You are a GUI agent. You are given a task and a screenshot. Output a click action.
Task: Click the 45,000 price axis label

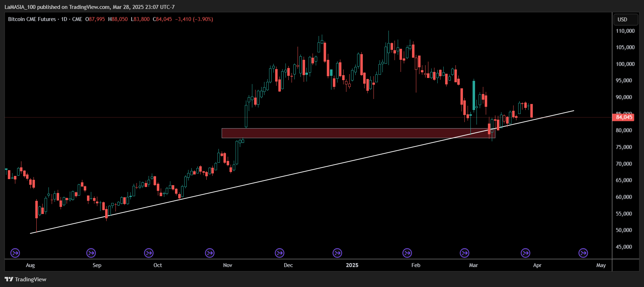(624, 247)
